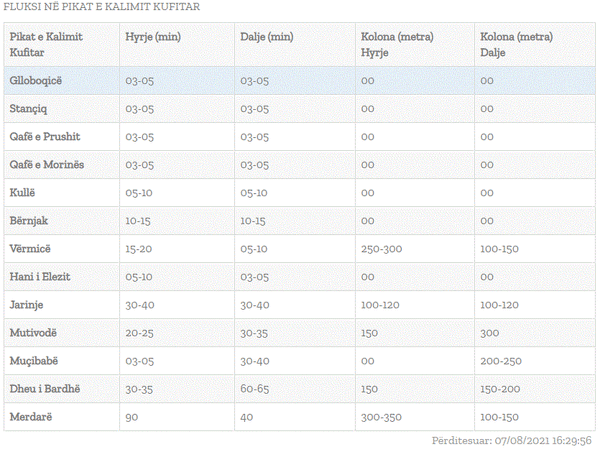Select the Mutivodë exit column value 300
Viewport: 600px width, 452px height.
(489, 333)
